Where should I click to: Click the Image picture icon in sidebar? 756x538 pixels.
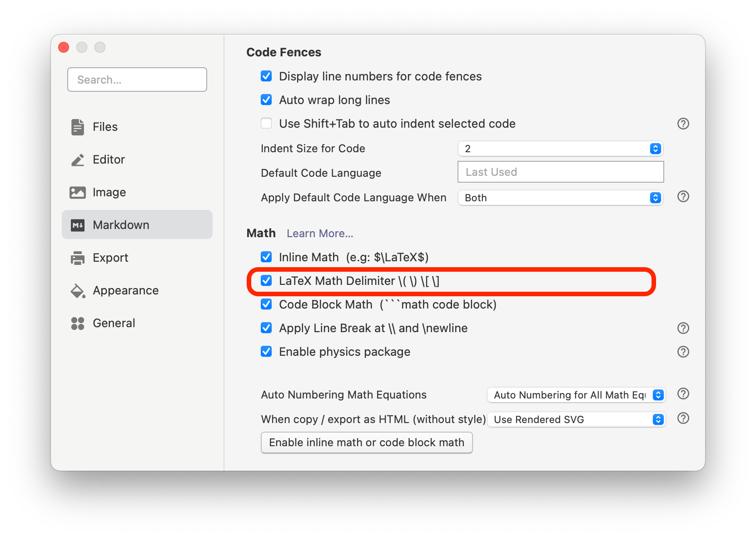coord(78,193)
